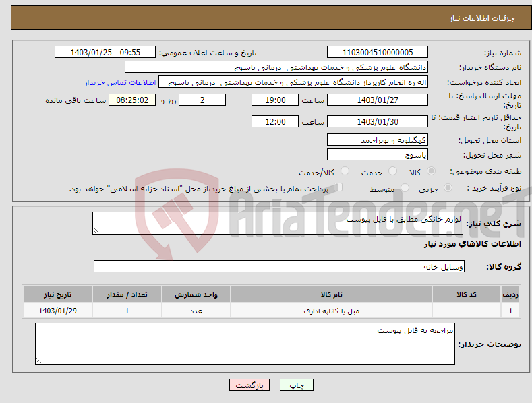Click the general description textarea لوازم خانگی
The width and height of the screenshot is (532, 403).
278,223
